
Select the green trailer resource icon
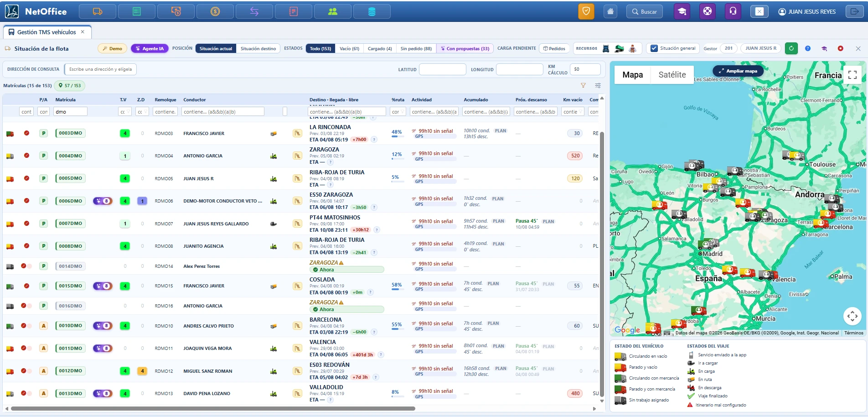tap(619, 48)
